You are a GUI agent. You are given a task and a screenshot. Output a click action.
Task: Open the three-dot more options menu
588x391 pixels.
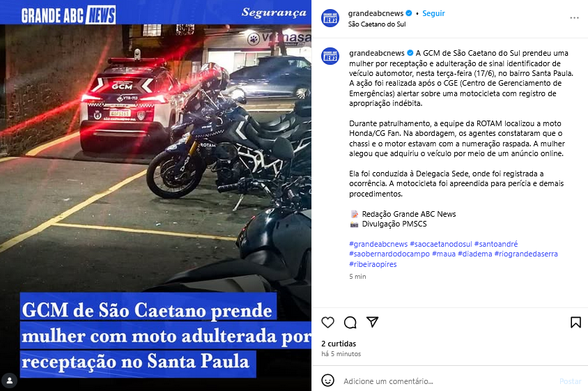tap(574, 18)
